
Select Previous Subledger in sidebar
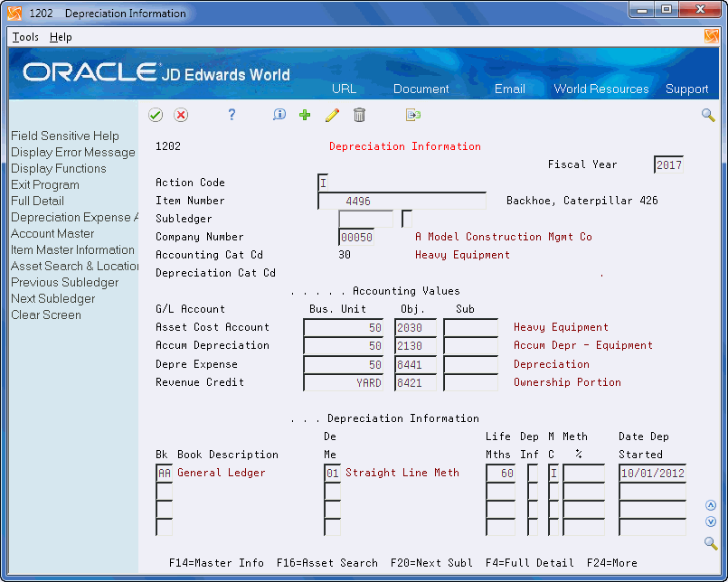[64, 282]
